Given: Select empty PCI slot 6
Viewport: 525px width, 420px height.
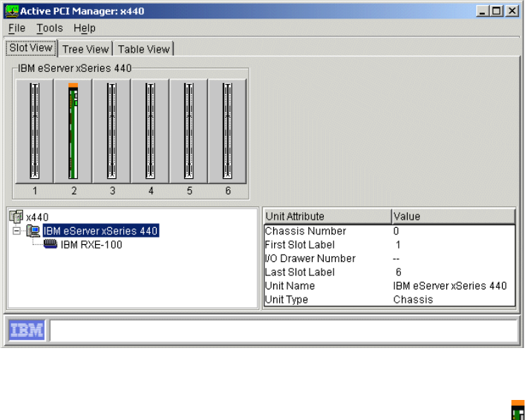Looking at the screenshot, I should (x=227, y=131).
